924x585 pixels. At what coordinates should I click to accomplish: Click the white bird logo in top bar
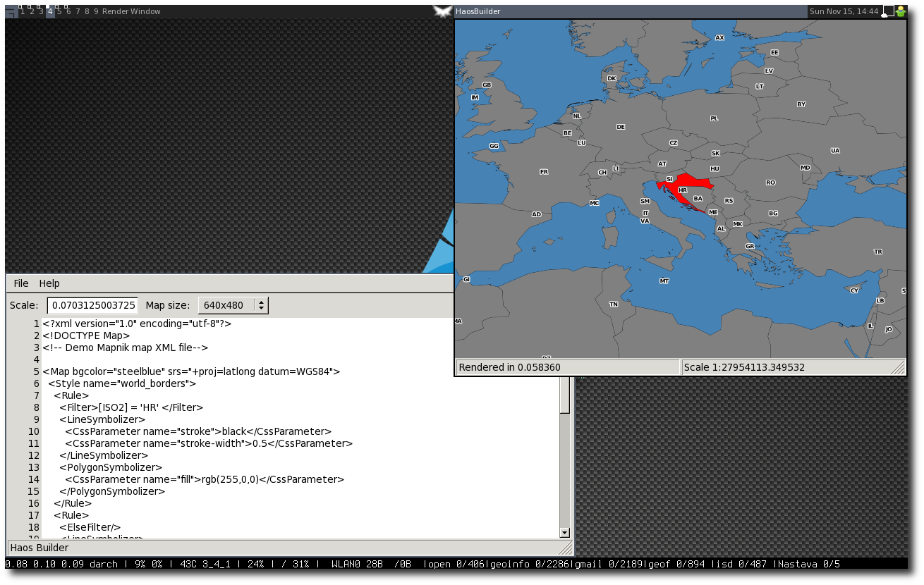point(442,11)
